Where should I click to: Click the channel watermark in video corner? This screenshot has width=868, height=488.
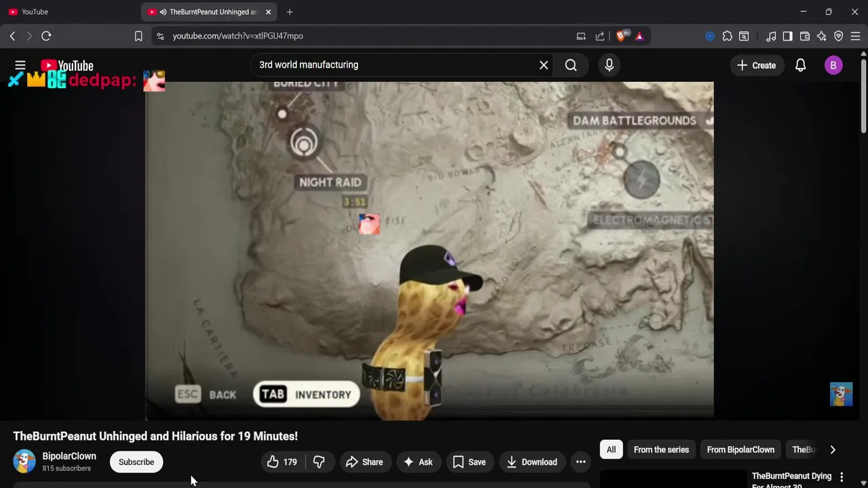click(x=841, y=394)
